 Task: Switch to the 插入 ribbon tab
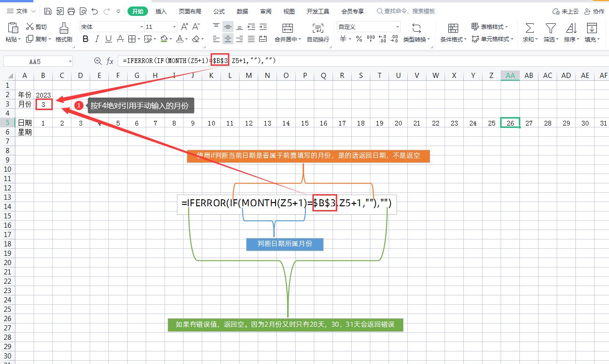(x=161, y=11)
